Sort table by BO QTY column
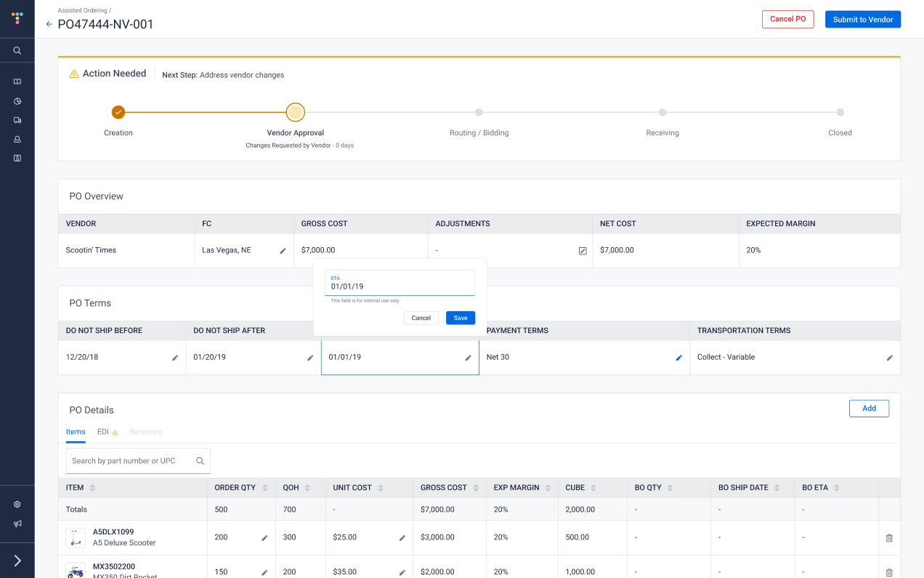 click(x=670, y=488)
